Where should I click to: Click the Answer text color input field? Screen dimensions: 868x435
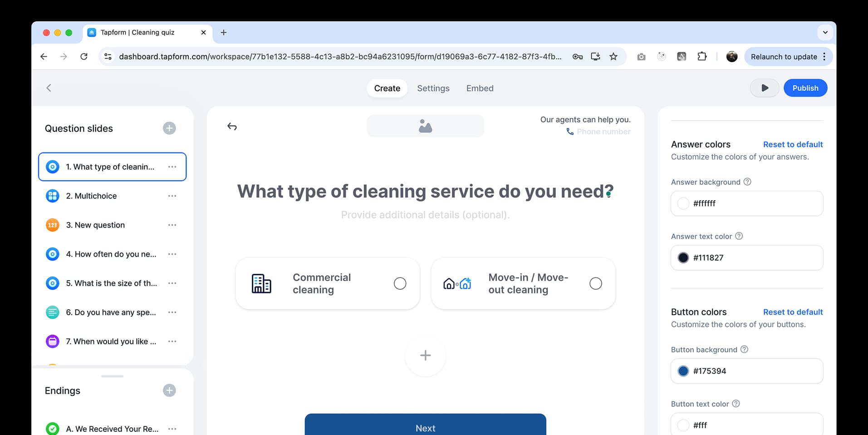746,257
